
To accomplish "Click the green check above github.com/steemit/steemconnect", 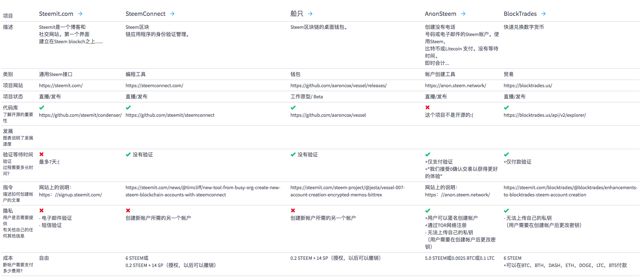I will 128,107.
